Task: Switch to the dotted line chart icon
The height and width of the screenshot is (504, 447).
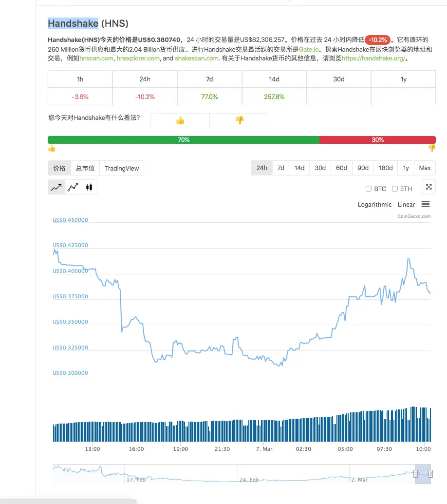Action: coord(73,187)
